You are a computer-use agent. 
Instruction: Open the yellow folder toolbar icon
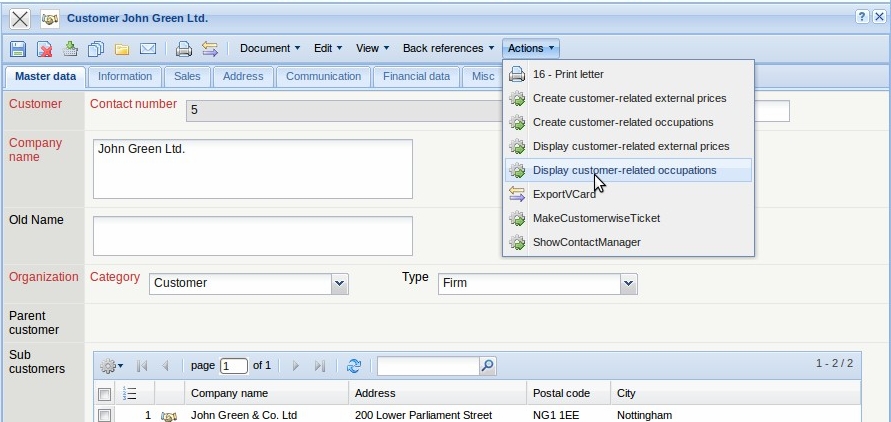click(x=122, y=48)
